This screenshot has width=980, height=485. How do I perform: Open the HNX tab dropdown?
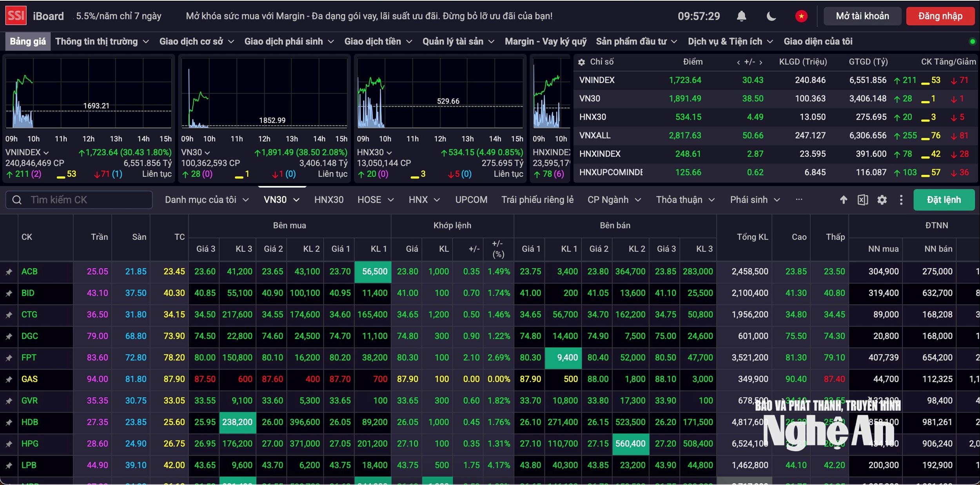[424, 200]
